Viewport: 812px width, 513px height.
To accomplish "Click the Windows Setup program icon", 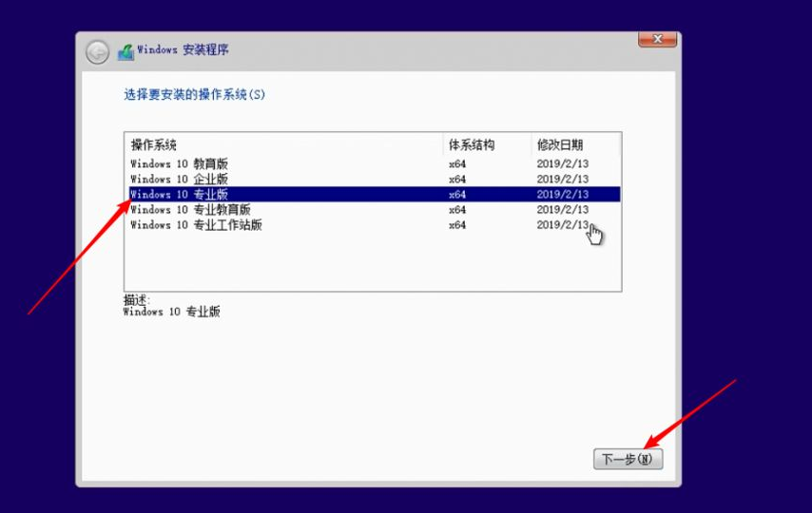I will tap(126, 51).
